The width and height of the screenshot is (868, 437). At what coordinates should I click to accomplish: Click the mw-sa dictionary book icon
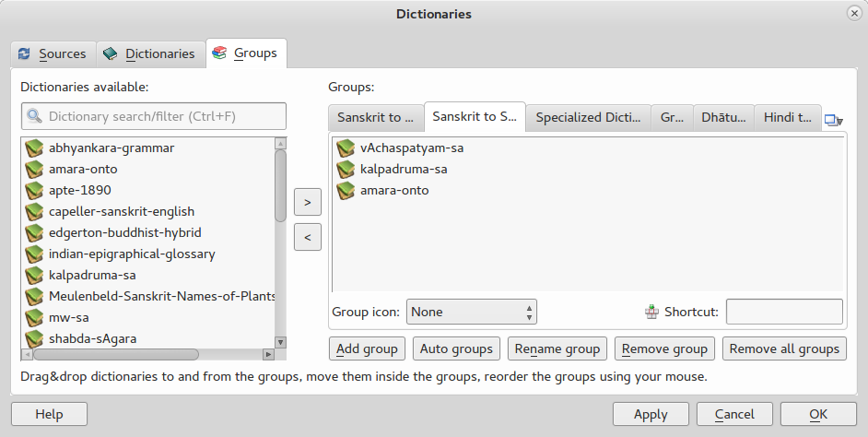[x=34, y=317]
